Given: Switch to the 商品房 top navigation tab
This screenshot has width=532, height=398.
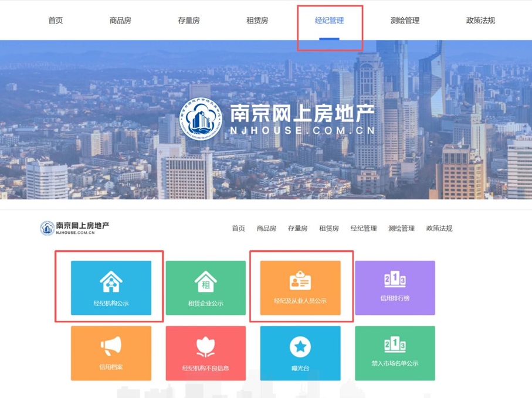Looking at the screenshot, I should click(120, 21).
